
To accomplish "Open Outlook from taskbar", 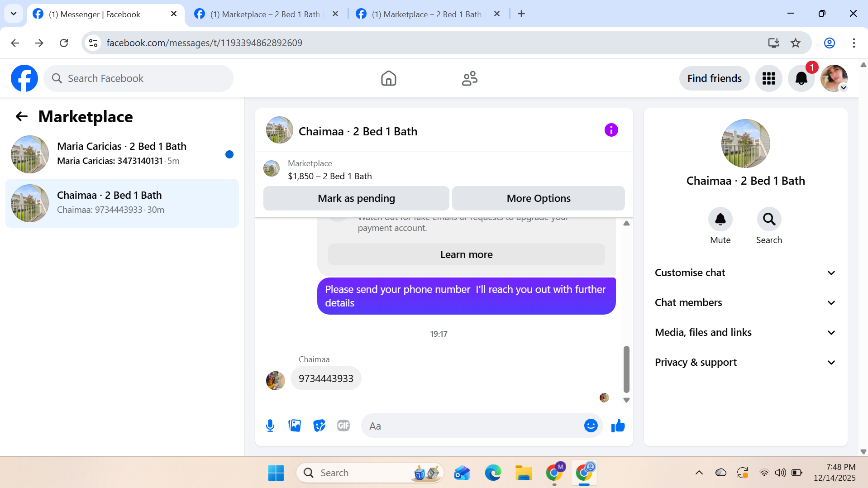I will 462,473.
